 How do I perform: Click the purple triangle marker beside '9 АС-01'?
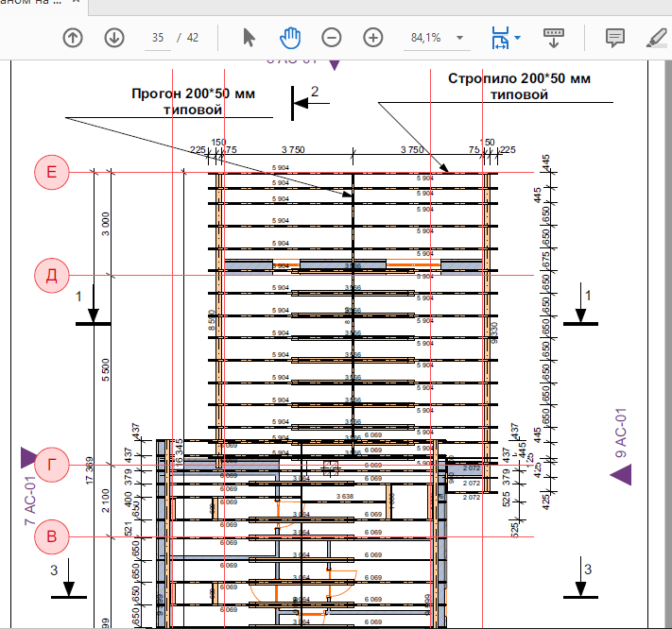621,476
